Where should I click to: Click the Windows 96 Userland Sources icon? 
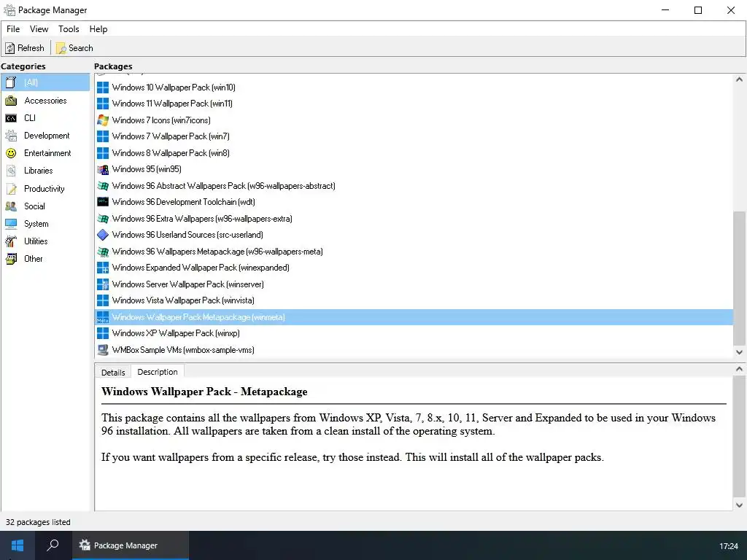click(102, 235)
